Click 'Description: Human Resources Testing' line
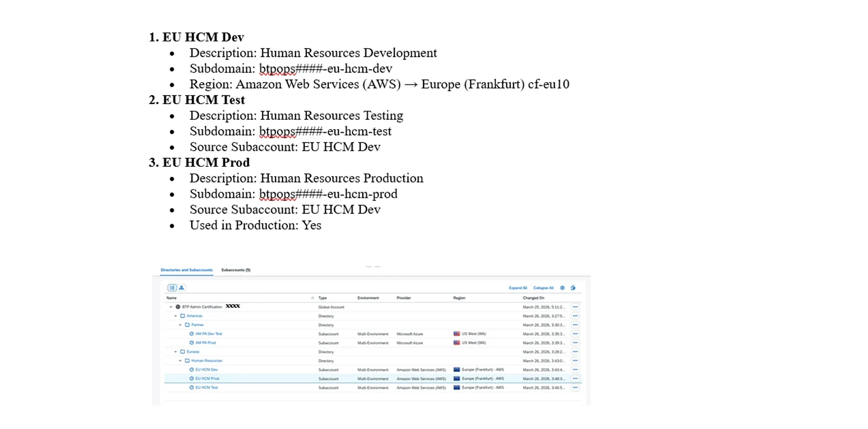Image resolution: width=868 pixels, height=429 pixels. coord(296,115)
